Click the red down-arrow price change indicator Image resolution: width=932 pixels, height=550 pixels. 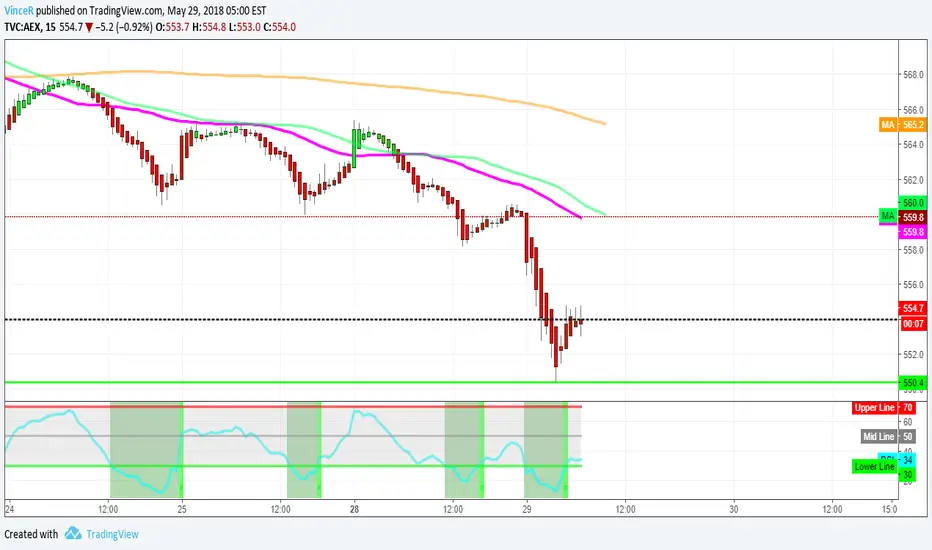pyautogui.click(x=89, y=27)
